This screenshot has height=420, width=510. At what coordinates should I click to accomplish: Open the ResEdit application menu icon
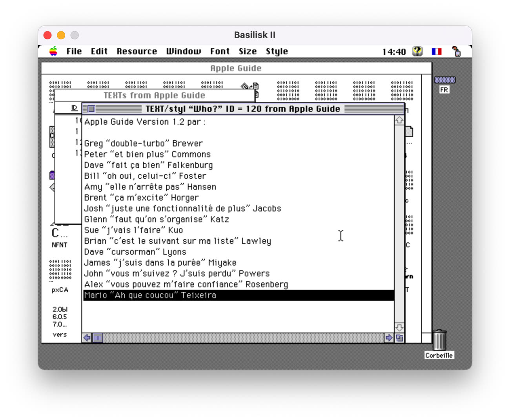[x=456, y=51]
